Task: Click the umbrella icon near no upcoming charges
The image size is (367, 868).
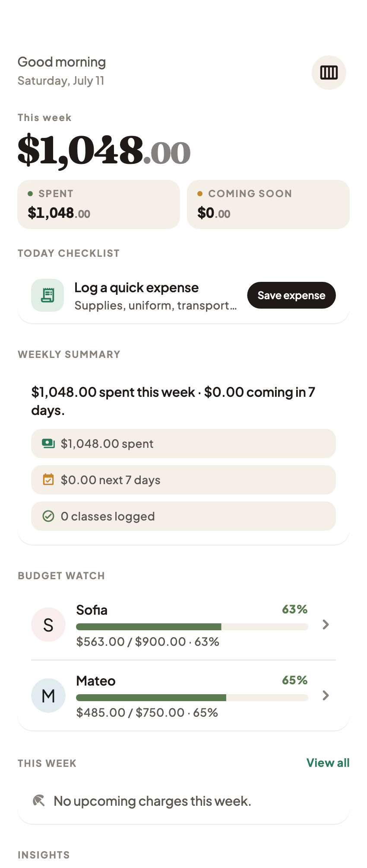Action: (39, 801)
